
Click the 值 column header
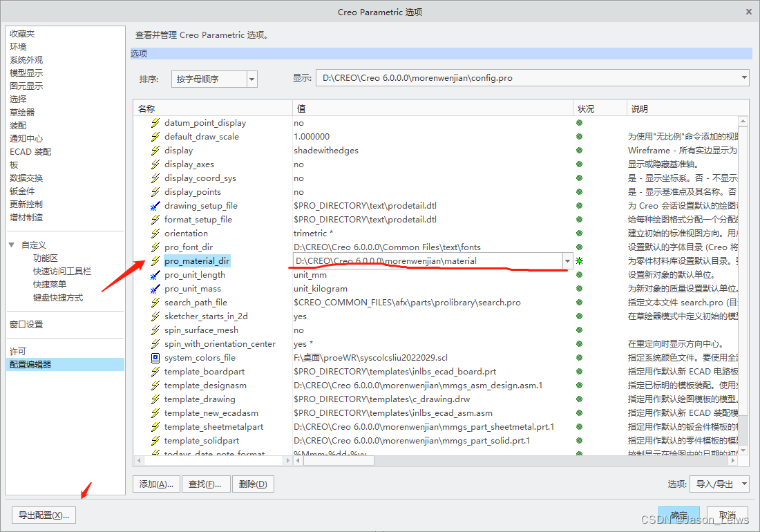coord(433,108)
